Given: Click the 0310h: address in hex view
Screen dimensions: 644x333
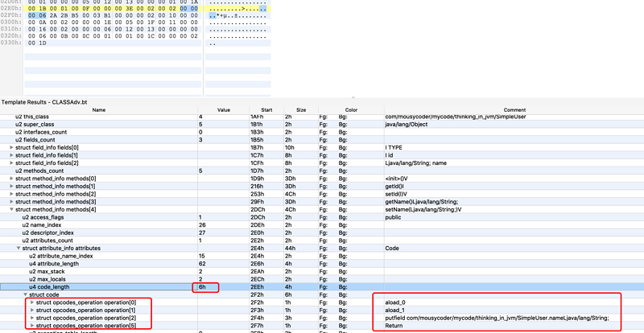Looking at the screenshot, I should [11, 29].
